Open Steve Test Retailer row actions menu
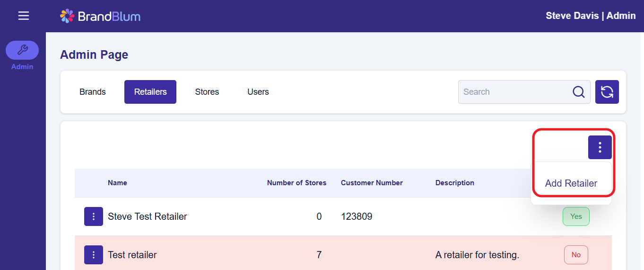The image size is (644, 270). click(94, 216)
